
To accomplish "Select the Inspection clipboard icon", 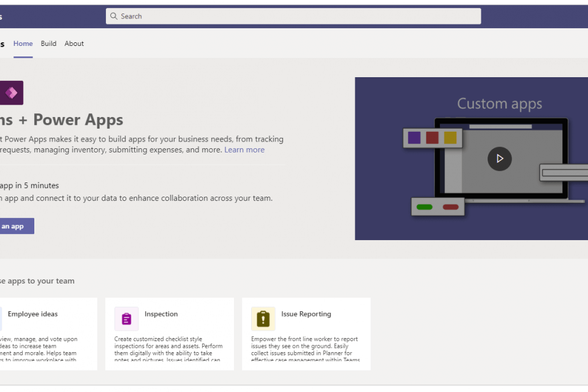I will click(126, 319).
